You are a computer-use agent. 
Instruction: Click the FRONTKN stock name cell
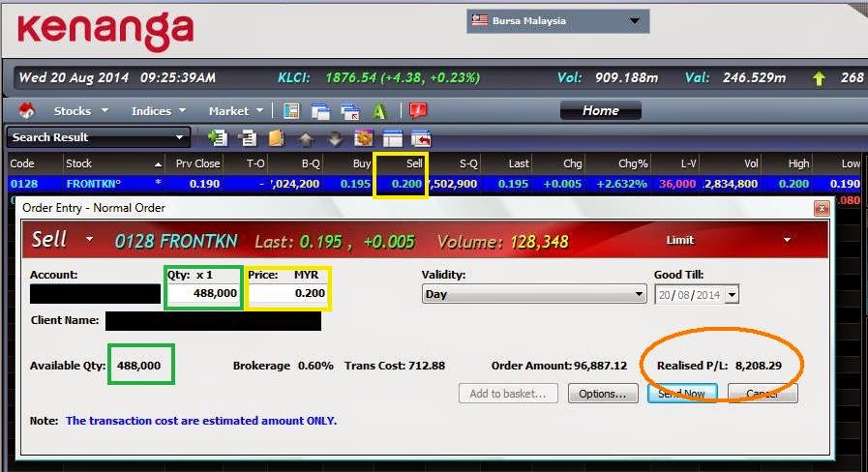[94, 184]
